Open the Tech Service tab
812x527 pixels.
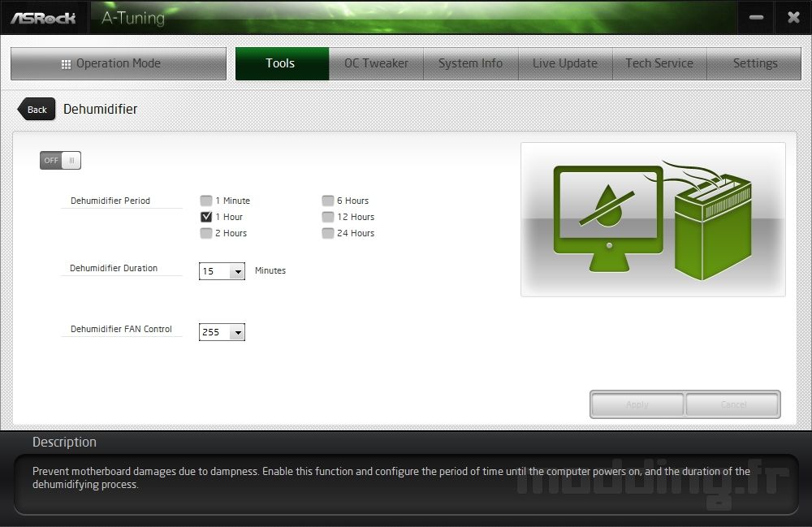point(659,63)
